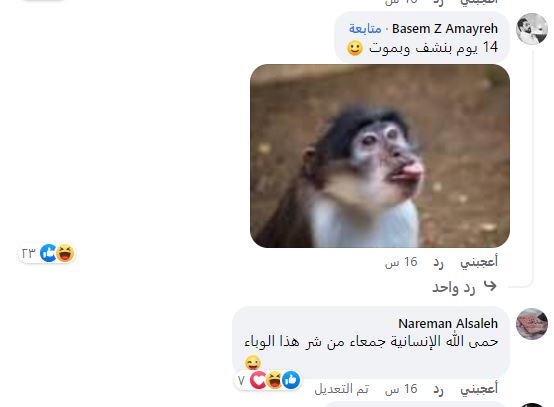Screen dimensions: 554x407
Task: Click the thumbs-up reaction on monkey comment
Action: (48, 253)
